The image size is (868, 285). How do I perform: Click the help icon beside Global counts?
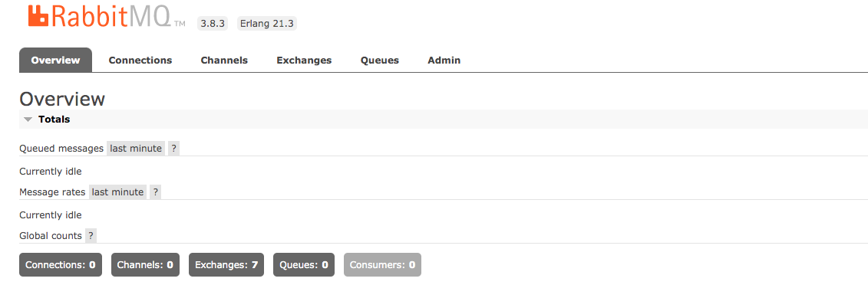pos(91,236)
